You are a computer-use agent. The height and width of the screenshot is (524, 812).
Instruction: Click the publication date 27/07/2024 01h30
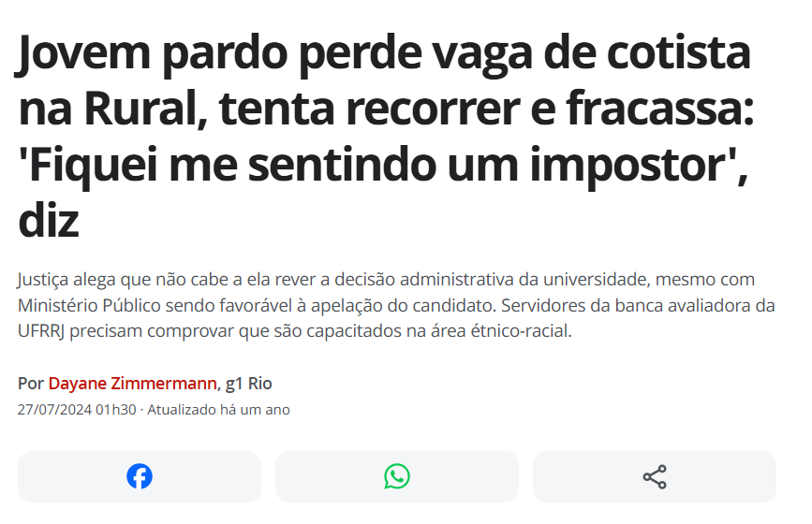pyautogui.click(x=77, y=410)
